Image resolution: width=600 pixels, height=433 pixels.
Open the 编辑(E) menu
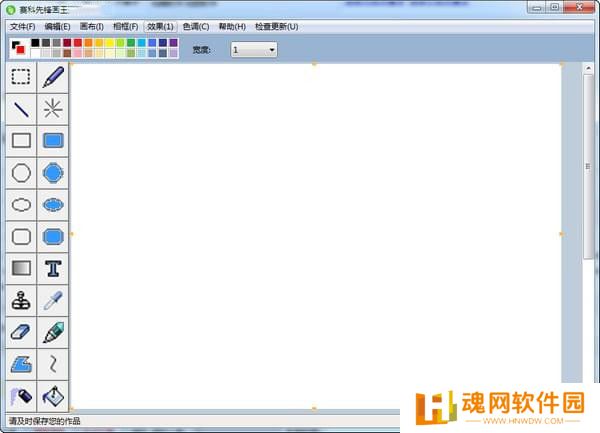57,26
